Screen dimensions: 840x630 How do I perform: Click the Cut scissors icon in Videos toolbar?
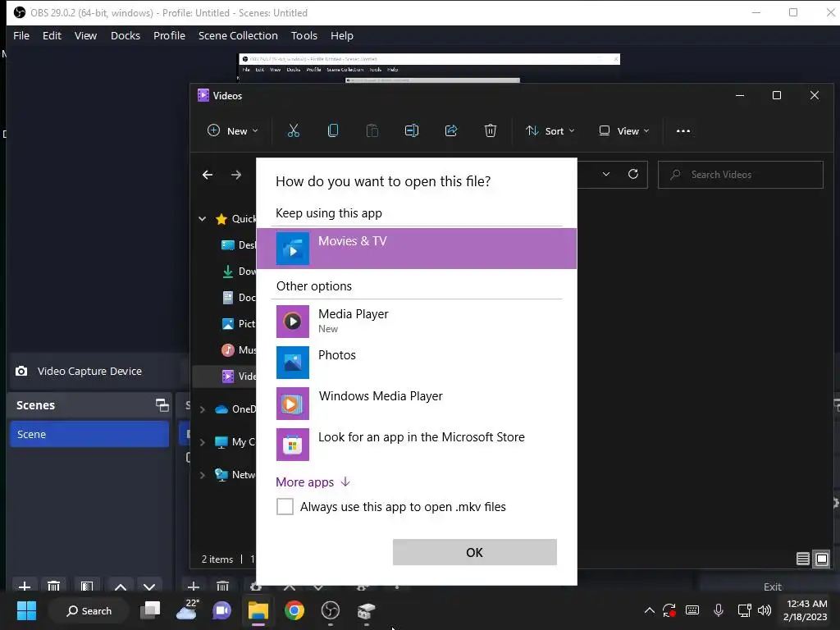coord(294,130)
